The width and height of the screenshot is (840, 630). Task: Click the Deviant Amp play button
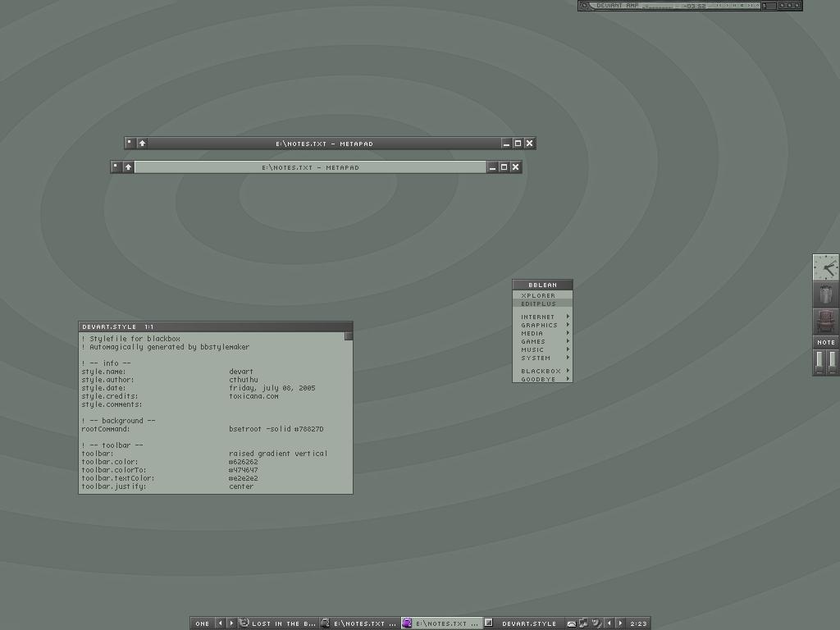pyautogui.click(x=727, y=6)
